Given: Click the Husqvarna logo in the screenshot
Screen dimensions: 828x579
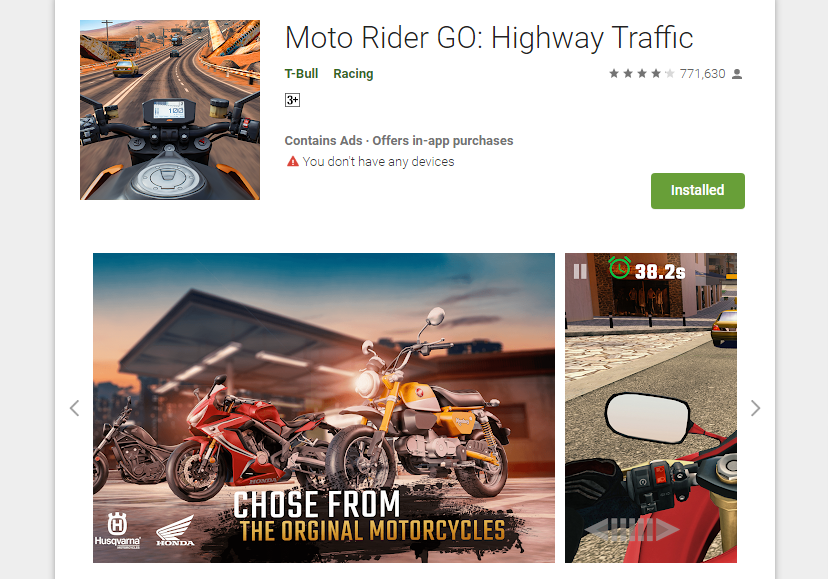Looking at the screenshot, I should tap(117, 530).
